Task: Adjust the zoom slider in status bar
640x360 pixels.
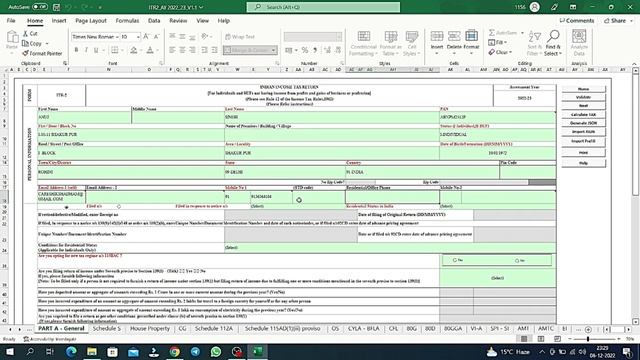Action: (x=588, y=339)
